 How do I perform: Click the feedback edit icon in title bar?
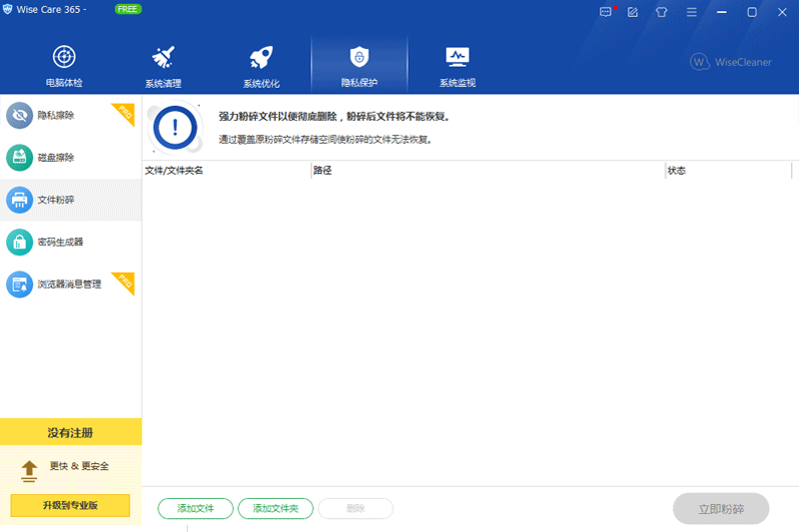(632, 12)
